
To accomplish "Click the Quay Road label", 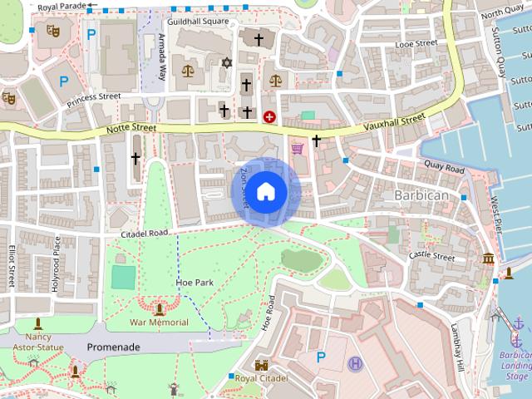I will point(444,167).
